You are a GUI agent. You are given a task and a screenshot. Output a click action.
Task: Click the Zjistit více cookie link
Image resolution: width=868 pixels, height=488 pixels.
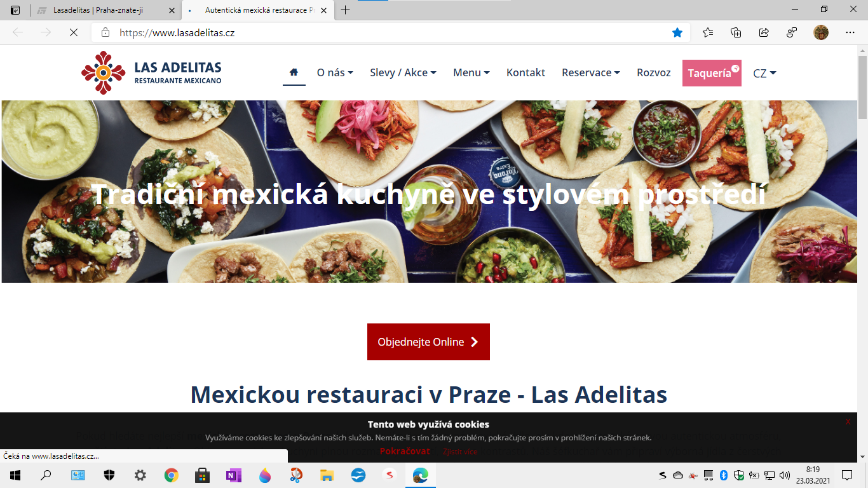[460, 452]
